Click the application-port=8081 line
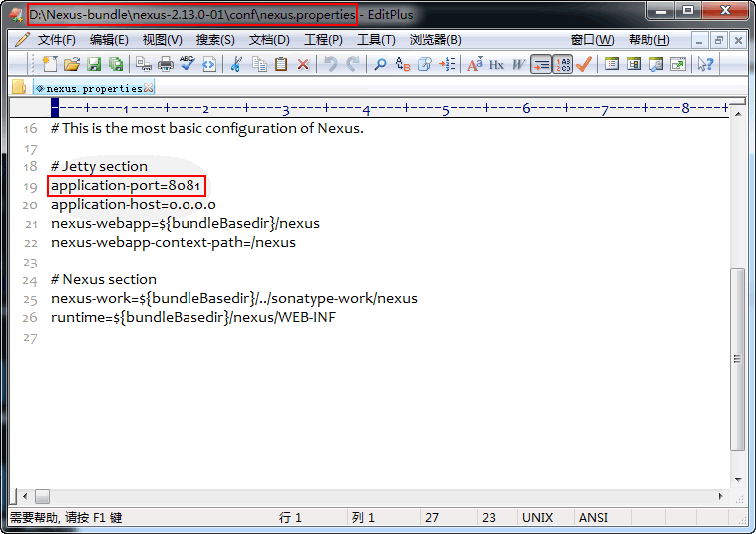756x534 pixels. 126,186
